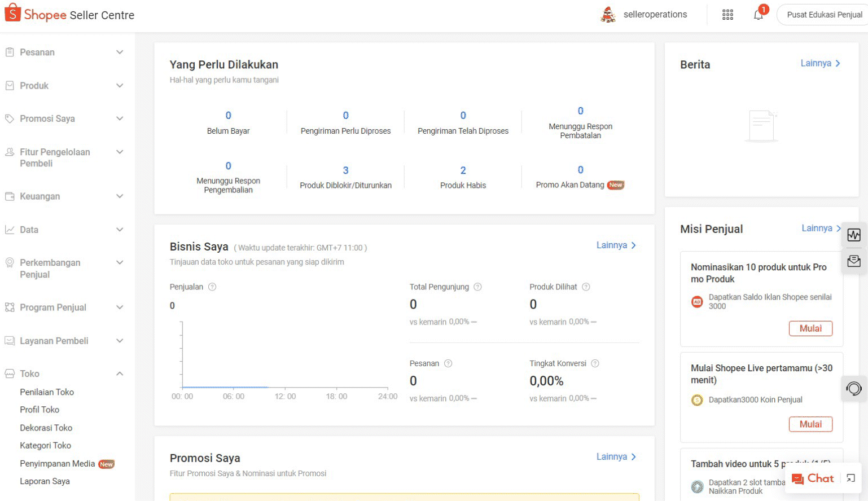Select Penyimpanan Media in sidebar
868x501 pixels.
57,464
